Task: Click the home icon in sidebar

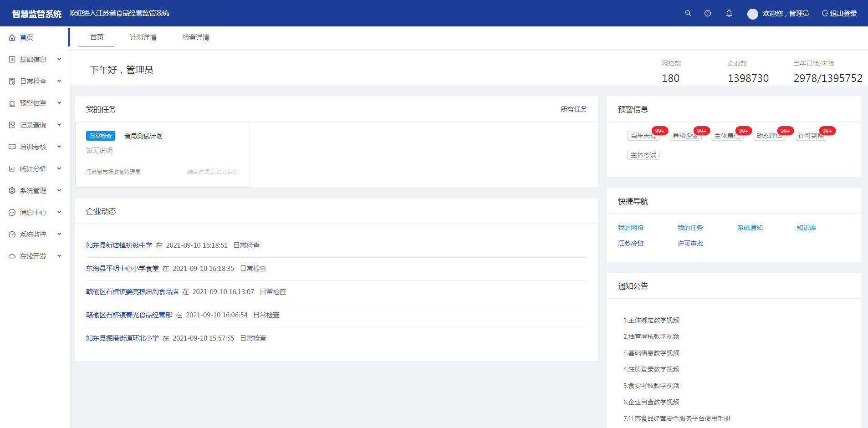Action: pos(12,38)
